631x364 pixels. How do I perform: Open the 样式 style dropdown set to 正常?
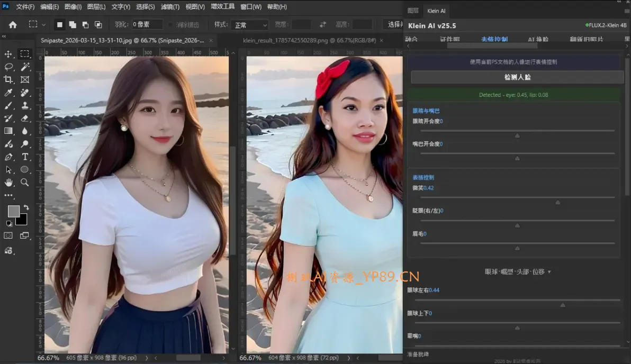click(x=249, y=25)
